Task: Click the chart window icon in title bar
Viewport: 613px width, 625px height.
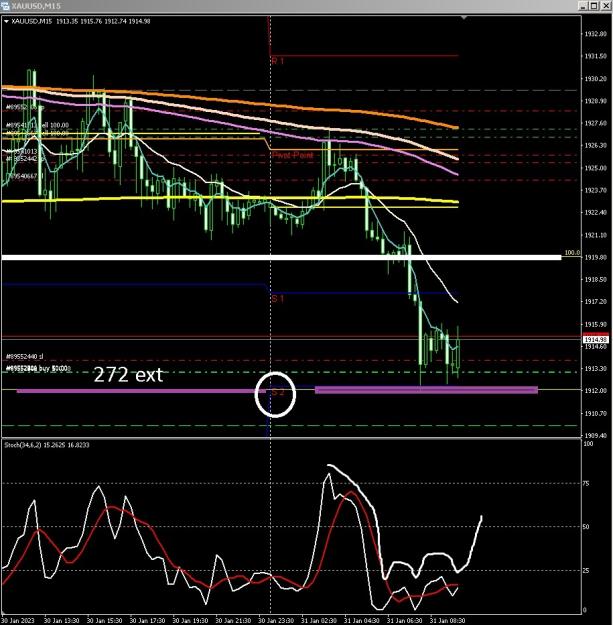Action: pos(5,6)
